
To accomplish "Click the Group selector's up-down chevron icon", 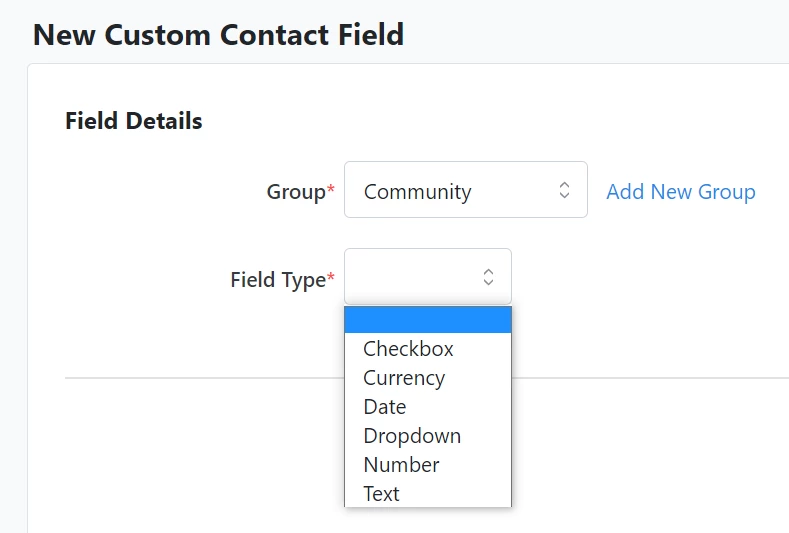I will pyautogui.click(x=565, y=190).
